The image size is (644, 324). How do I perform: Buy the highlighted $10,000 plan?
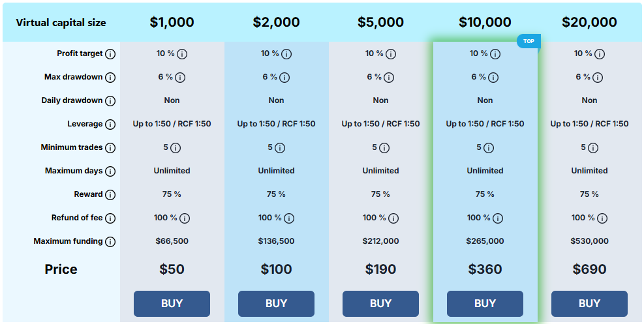[485, 304]
